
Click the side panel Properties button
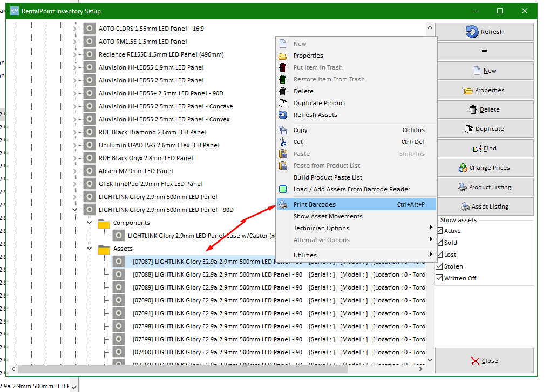click(484, 91)
